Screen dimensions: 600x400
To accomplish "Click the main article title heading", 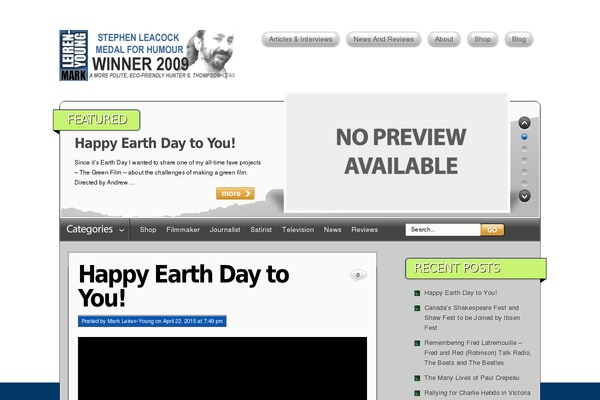I will click(x=184, y=286).
